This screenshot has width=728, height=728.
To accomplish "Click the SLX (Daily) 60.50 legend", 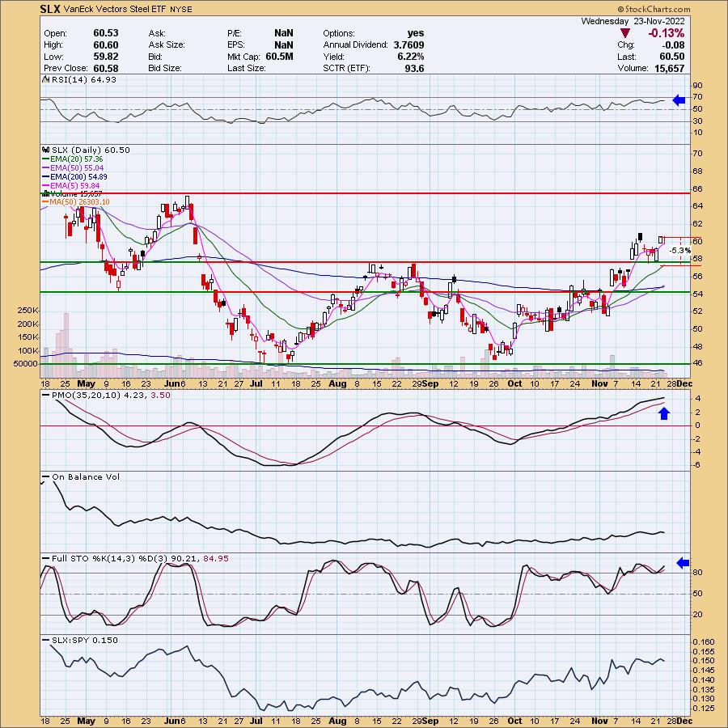I will coord(91,150).
